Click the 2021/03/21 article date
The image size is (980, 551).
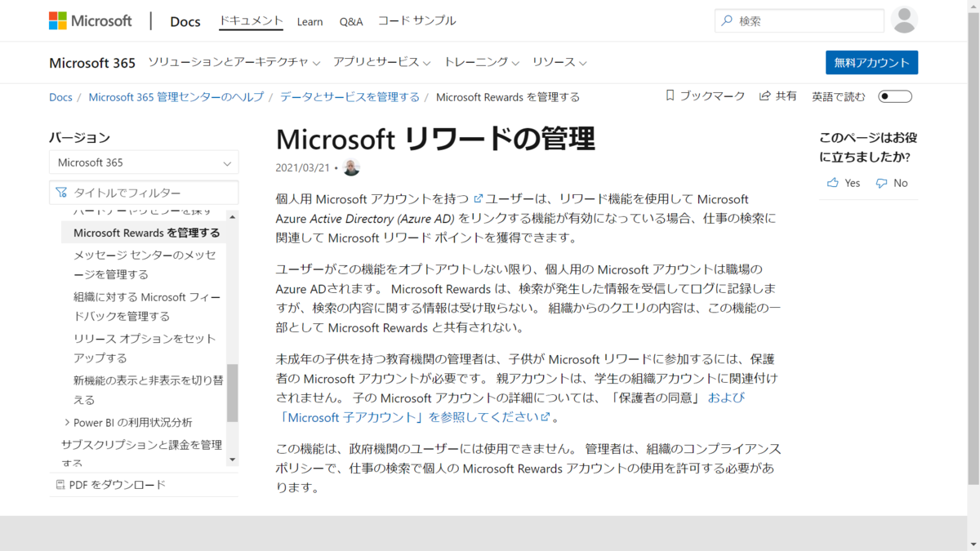303,168
